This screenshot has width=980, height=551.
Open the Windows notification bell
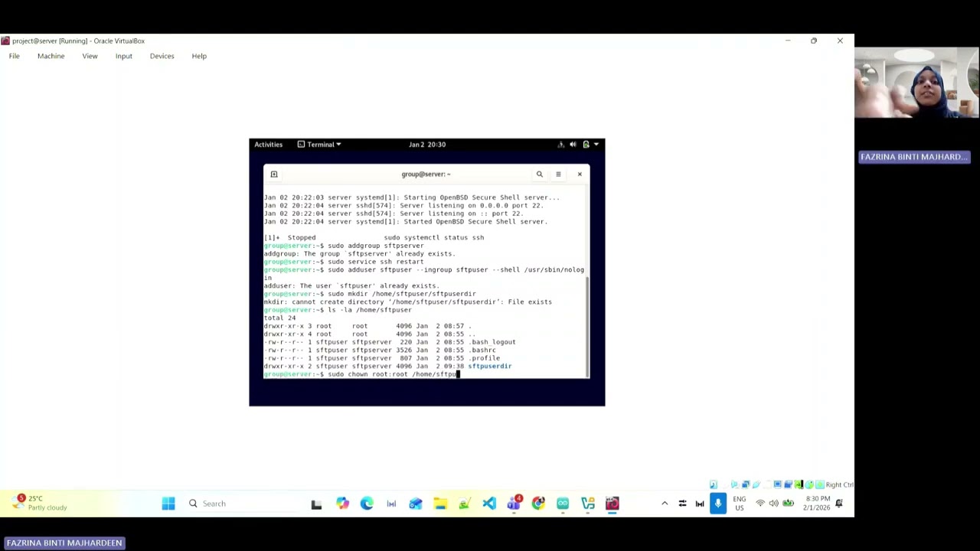coord(839,504)
